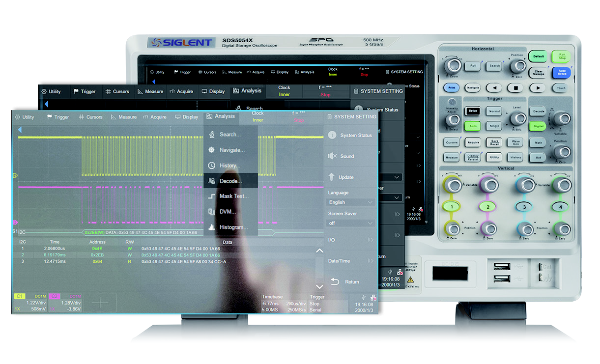Toggle channel 3 with the blue 3 button
This screenshot has height=364, width=600.
point(524,207)
